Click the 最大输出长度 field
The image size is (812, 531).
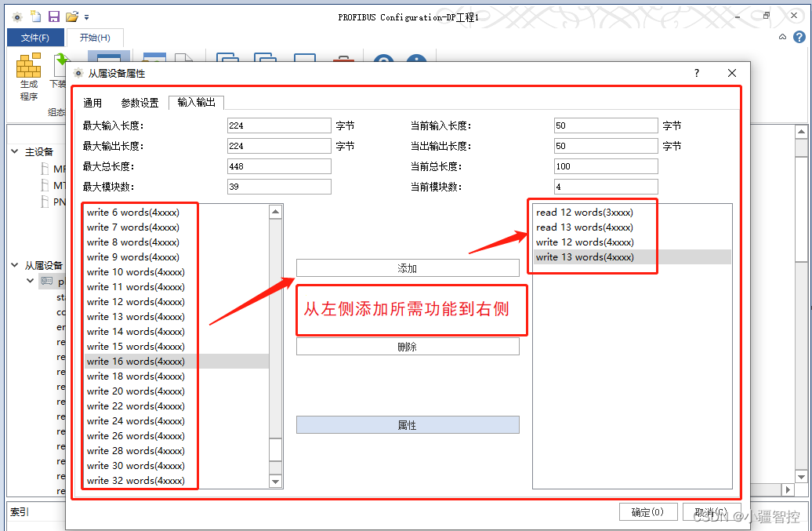point(279,146)
